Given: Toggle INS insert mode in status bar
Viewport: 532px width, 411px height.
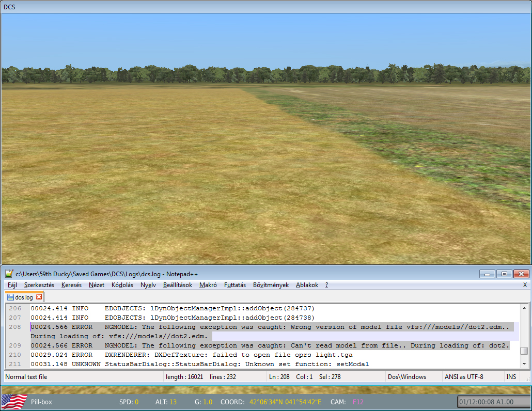Looking at the screenshot, I should click(x=511, y=377).
